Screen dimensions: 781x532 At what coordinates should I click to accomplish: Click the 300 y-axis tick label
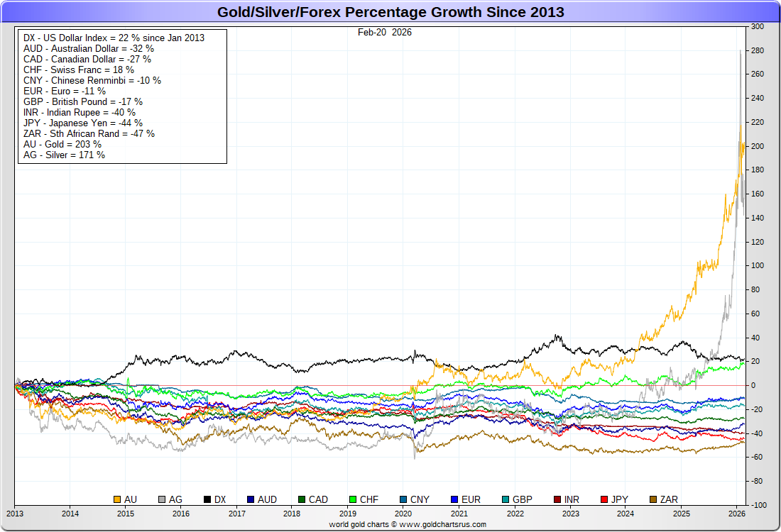tap(758, 26)
